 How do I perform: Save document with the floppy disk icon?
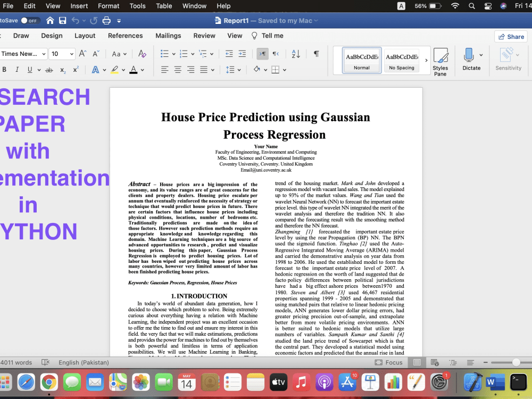pos(62,21)
